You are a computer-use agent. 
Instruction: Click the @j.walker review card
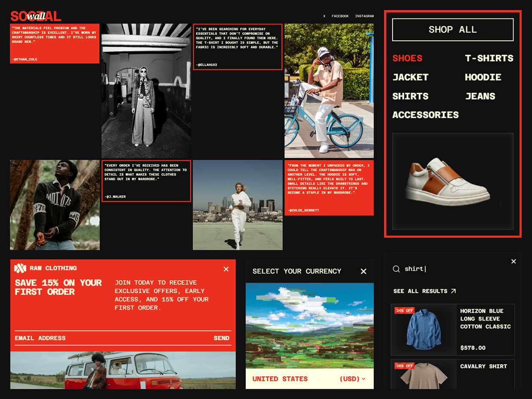click(146, 181)
